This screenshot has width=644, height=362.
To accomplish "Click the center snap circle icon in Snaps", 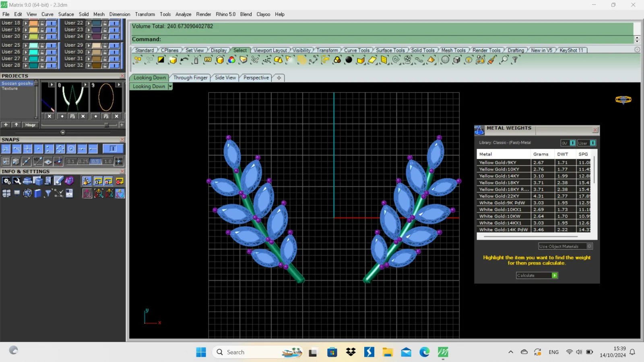I will click(x=71, y=149).
